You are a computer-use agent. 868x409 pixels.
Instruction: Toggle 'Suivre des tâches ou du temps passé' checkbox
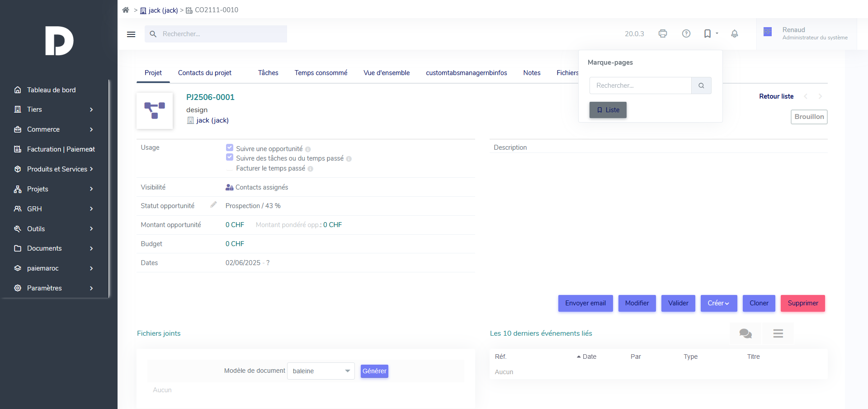pyautogui.click(x=230, y=157)
